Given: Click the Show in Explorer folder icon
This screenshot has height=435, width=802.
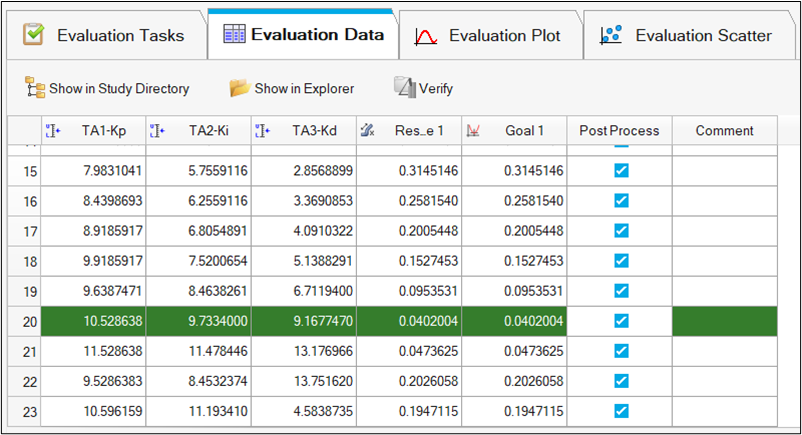Looking at the screenshot, I should 239,88.
